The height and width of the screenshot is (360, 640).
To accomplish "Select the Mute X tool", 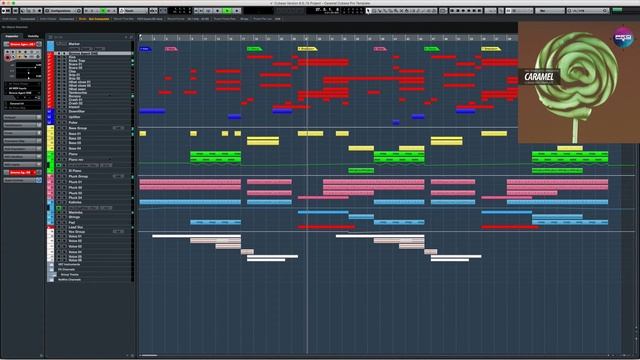I will (401, 11).
